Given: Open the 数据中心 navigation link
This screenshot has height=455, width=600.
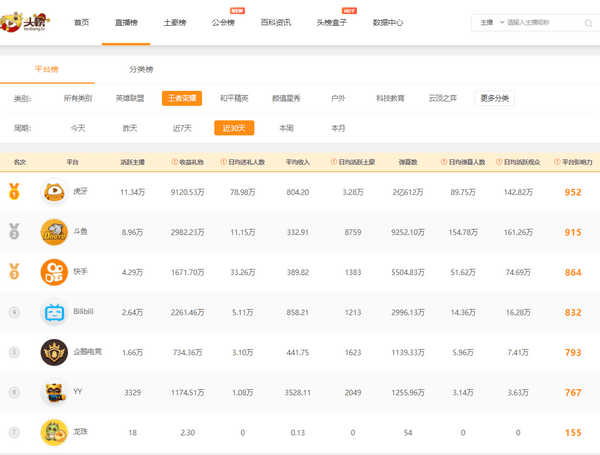Looking at the screenshot, I should pyautogui.click(x=388, y=22).
